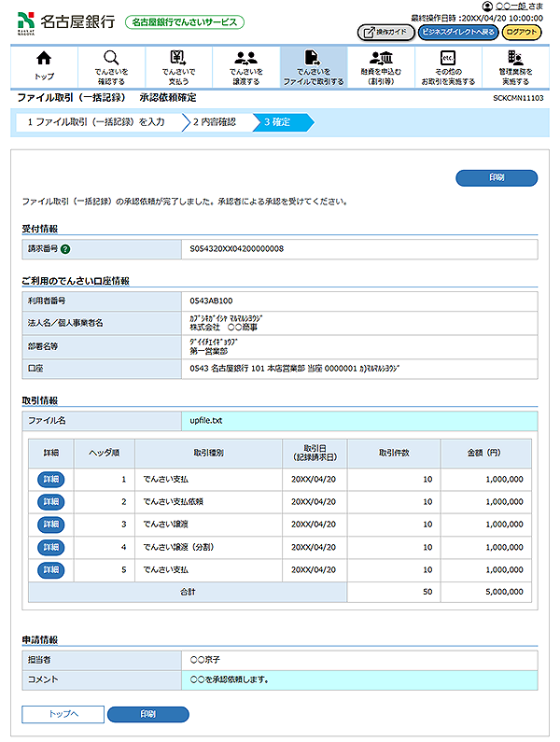The height and width of the screenshot is (742, 560).
Task: Open でんさいで支払う yen document menu
Action: (x=177, y=65)
